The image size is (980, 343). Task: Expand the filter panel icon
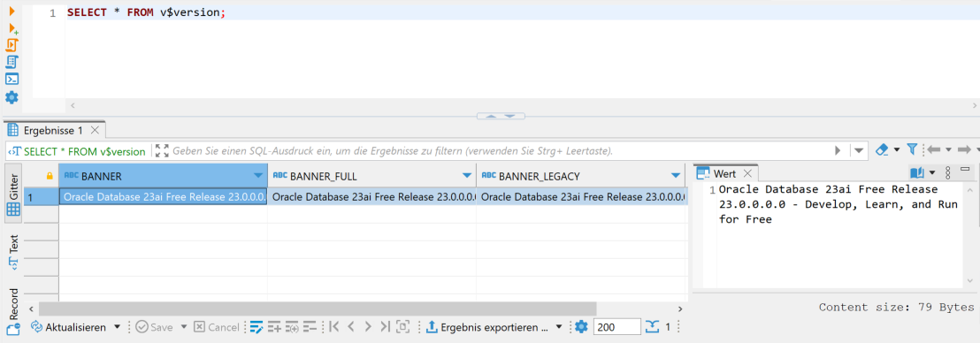point(162,150)
